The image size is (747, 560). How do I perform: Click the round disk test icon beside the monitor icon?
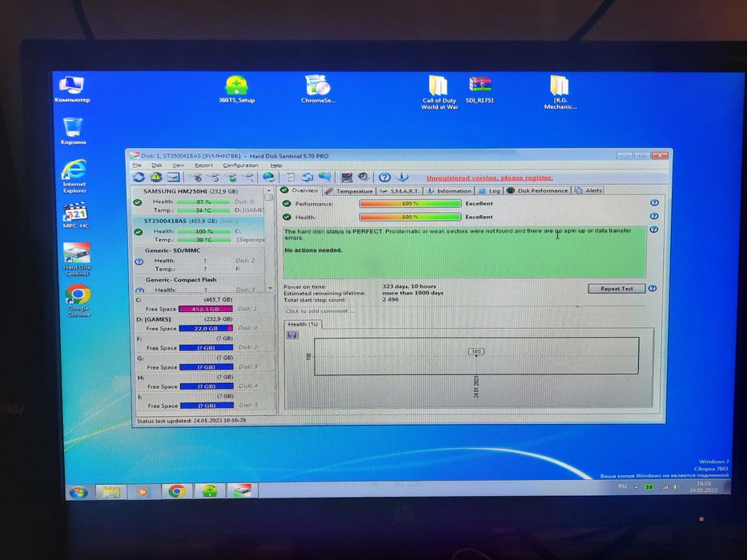point(363,177)
